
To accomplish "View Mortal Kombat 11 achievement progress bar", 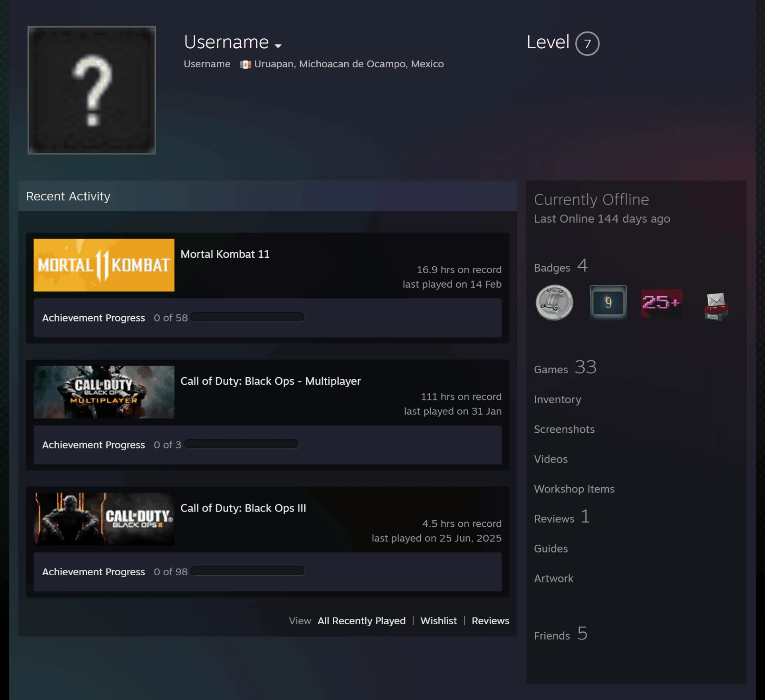I will pos(247,317).
